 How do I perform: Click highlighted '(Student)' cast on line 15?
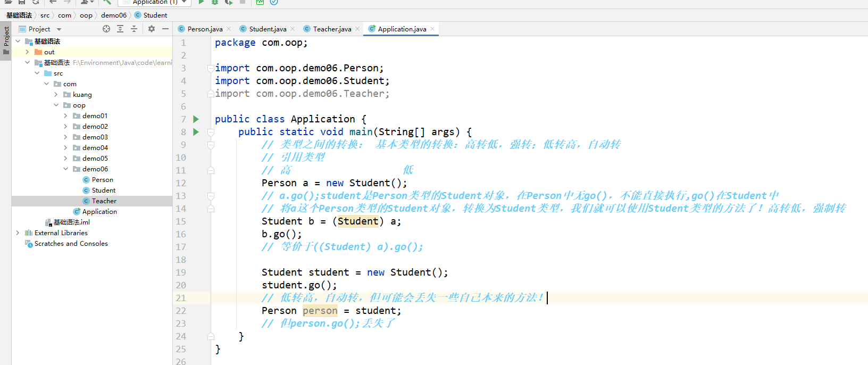358,221
